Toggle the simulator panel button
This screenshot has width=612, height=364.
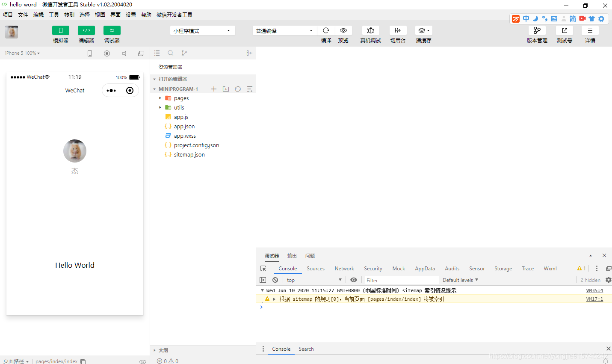point(61,30)
